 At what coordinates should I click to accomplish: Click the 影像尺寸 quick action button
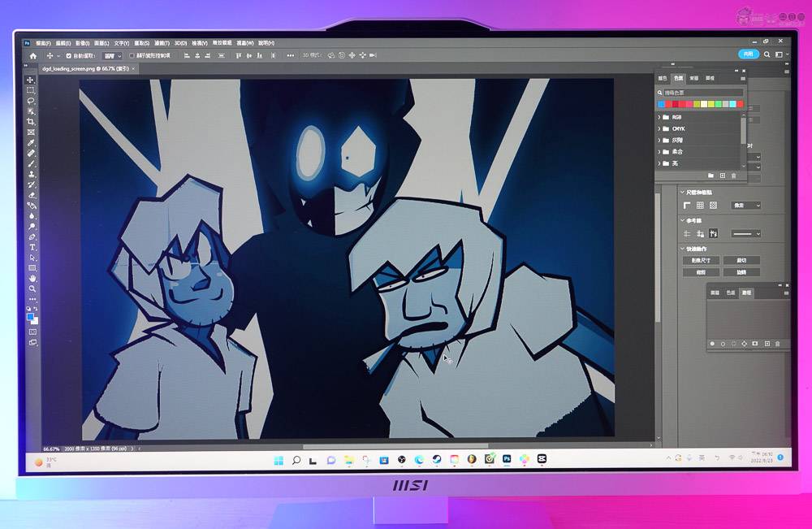(x=702, y=260)
